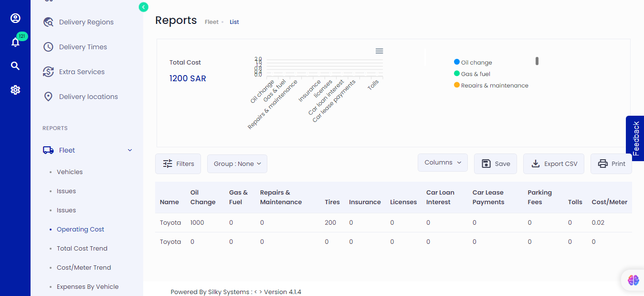This screenshot has height=296, width=644.
Task: Open the Expenses By Vehicle report
Action: click(87, 286)
